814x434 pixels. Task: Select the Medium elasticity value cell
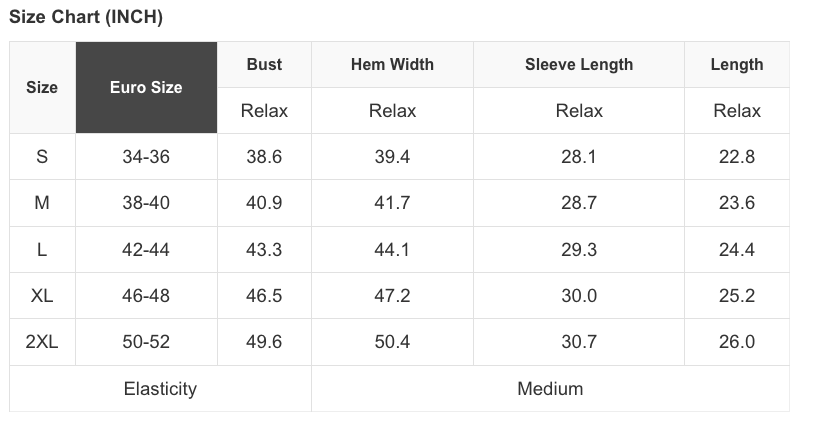tap(550, 389)
